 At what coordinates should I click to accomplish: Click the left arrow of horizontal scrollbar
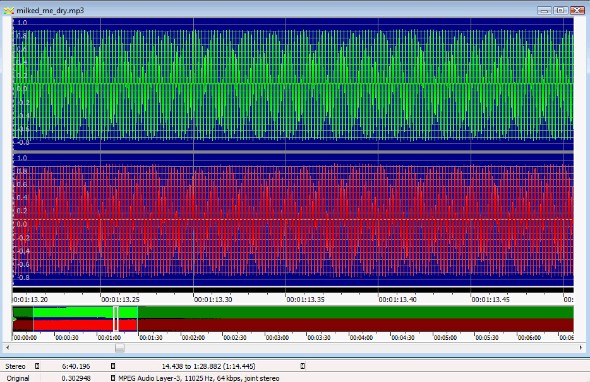8,348
